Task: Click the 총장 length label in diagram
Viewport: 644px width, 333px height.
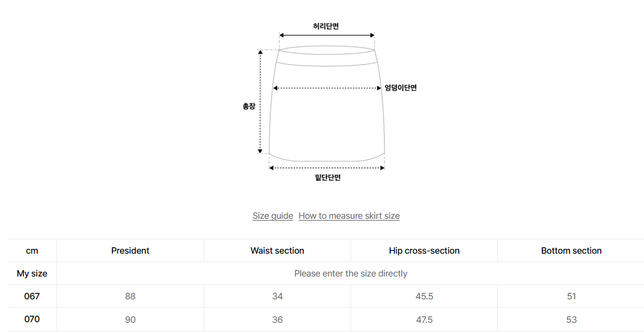Action: [249, 106]
